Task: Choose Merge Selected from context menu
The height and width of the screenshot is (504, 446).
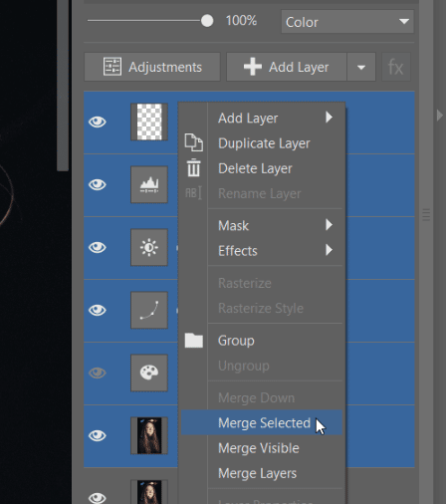Action: pos(262,422)
